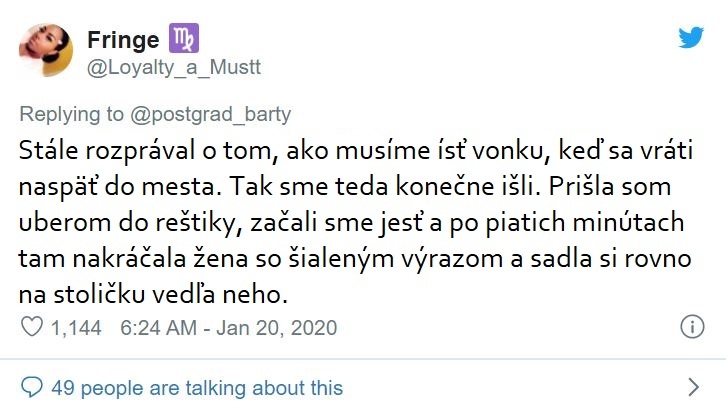
Task: Click the speech bubble conversation icon
Action: [x=33, y=388]
